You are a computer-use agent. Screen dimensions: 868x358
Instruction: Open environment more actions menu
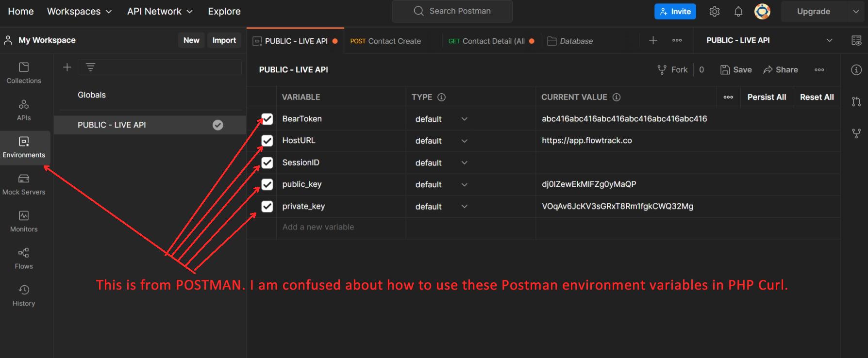pyautogui.click(x=819, y=70)
